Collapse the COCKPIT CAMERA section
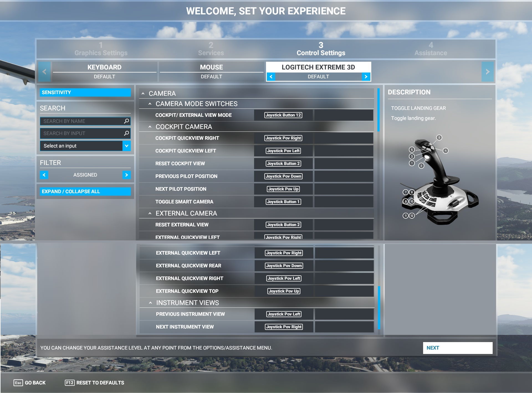This screenshot has height=393, width=532. click(x=150, y=127)
